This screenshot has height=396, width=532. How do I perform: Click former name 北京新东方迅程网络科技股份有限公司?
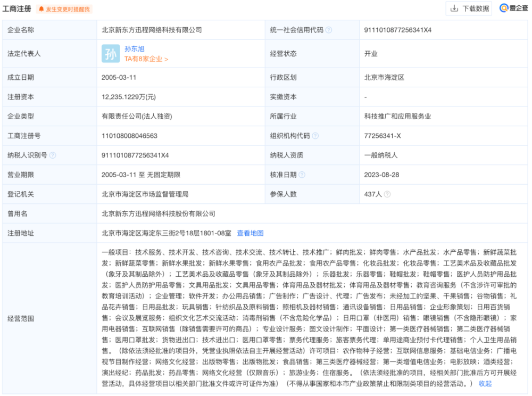[x=159, y=214]
